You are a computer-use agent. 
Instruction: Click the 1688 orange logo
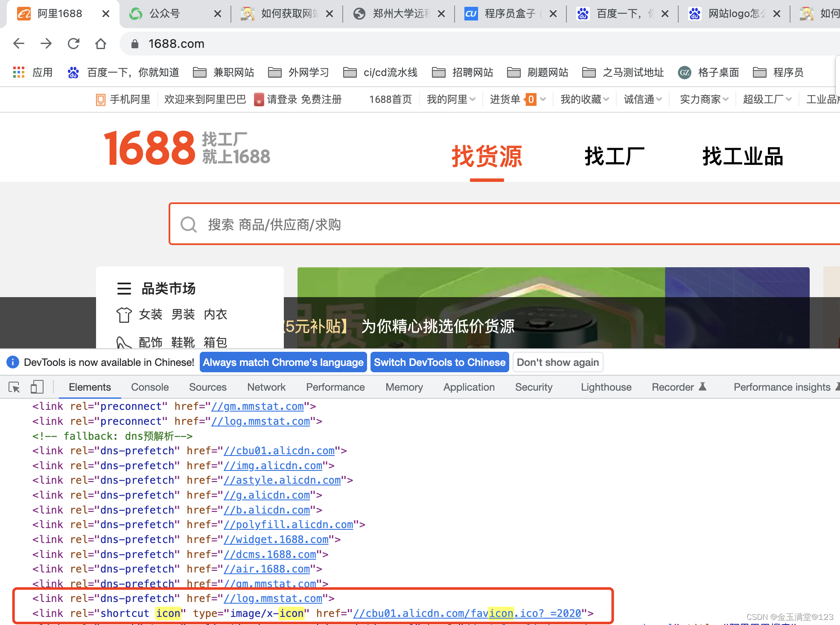coord(149,148)
